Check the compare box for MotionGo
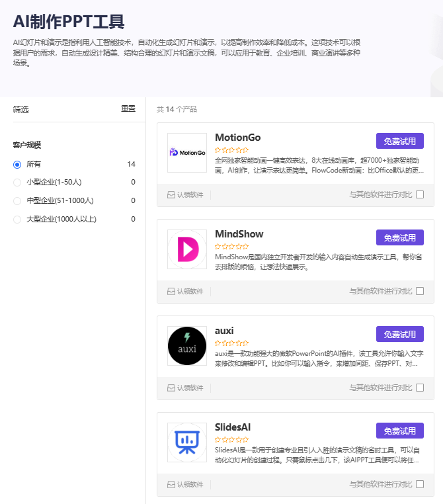This screenshot has width=443, height=504. (420, 194)
